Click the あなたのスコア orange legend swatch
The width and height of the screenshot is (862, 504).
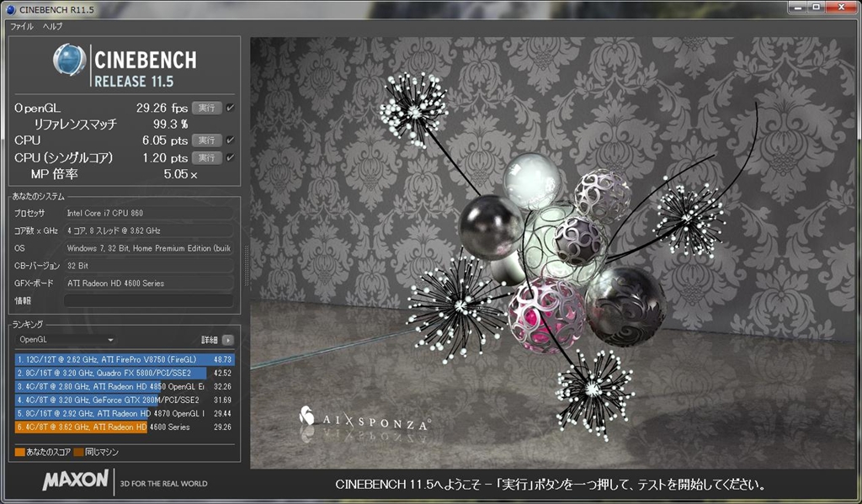click(20, 453)
